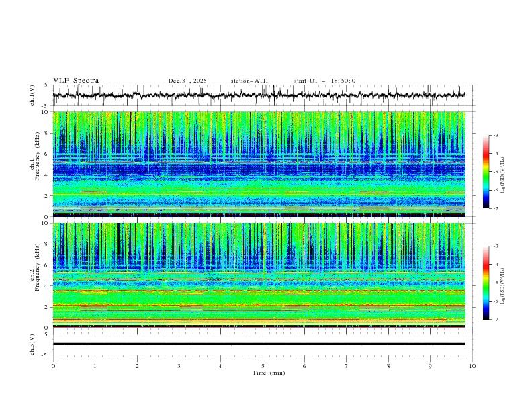The width and height of the screenshot is (532, 411).
Task: Click time axis tick label "8"
Action: (x=388, y=366)
